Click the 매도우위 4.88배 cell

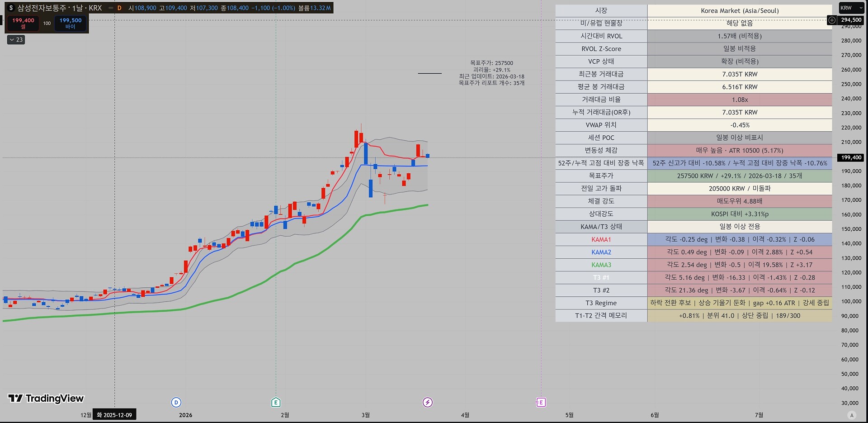tap(740, 201)
